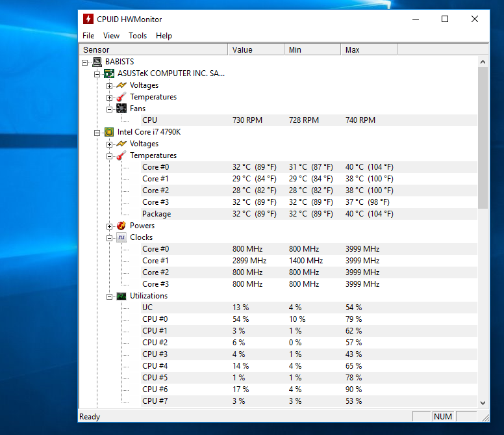Click the Sensor column header
The height and width of the screenshot is (435, 504).
pyautogui.click(x=154, y=50)
